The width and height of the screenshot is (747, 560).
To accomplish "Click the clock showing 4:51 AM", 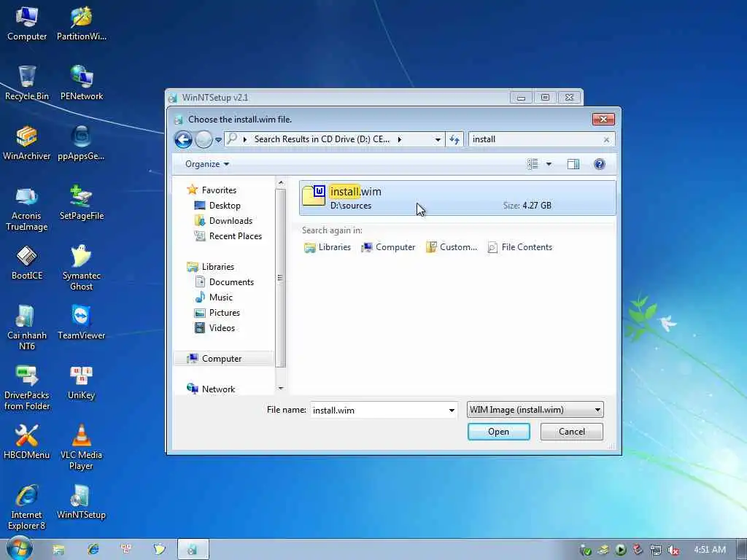I will (709, 550).
